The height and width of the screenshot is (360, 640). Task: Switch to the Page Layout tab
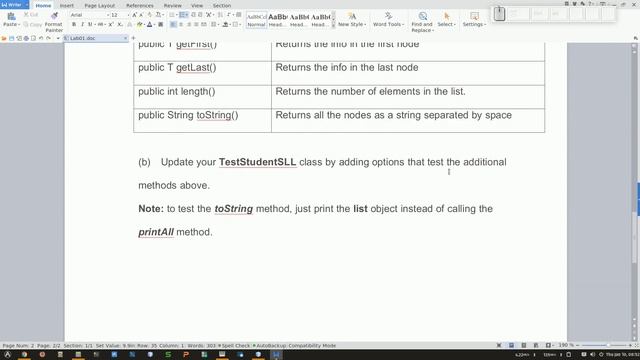[100, 5]
